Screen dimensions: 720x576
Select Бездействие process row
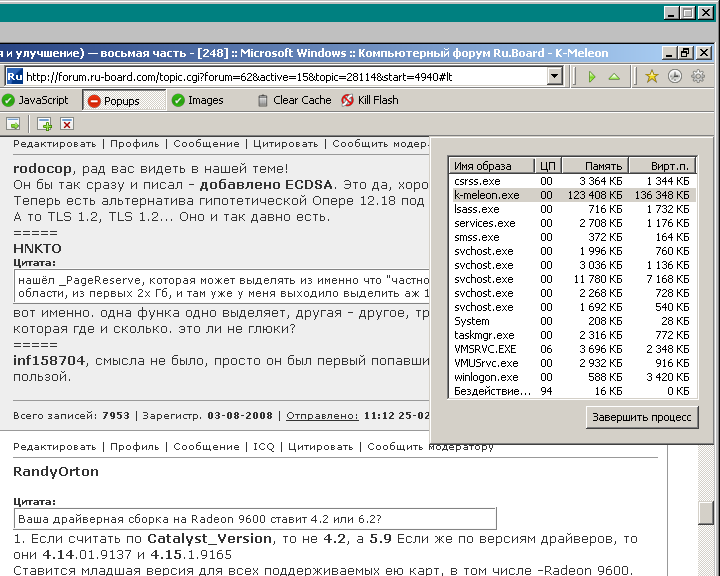pyautogui.click(x=573, y=391)
